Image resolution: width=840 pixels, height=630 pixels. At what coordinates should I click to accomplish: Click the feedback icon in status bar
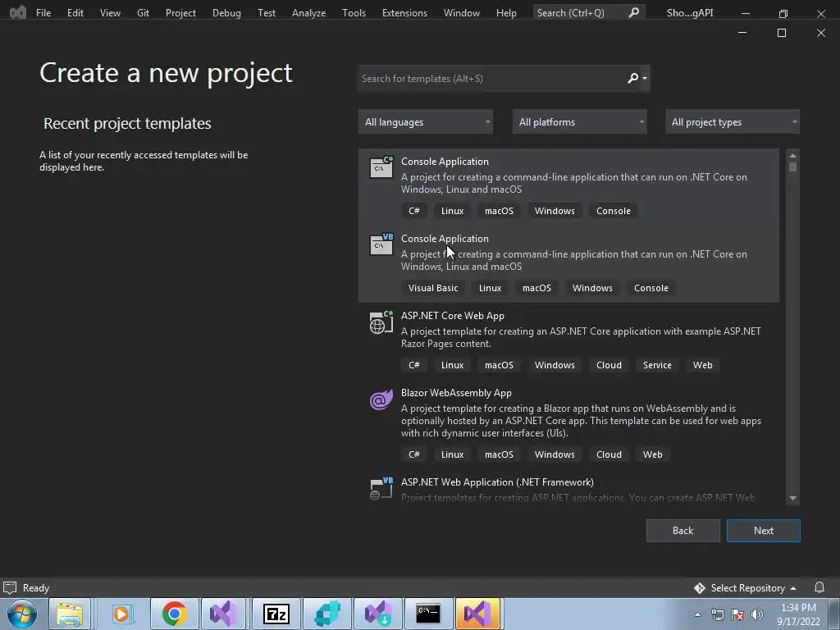[x=10, y=587]
